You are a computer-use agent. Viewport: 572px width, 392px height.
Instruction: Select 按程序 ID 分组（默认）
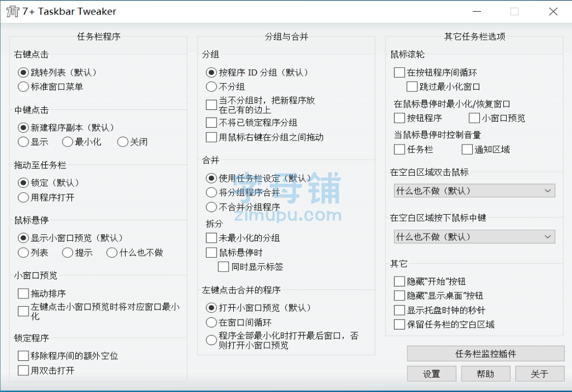[x=211, y=72]
